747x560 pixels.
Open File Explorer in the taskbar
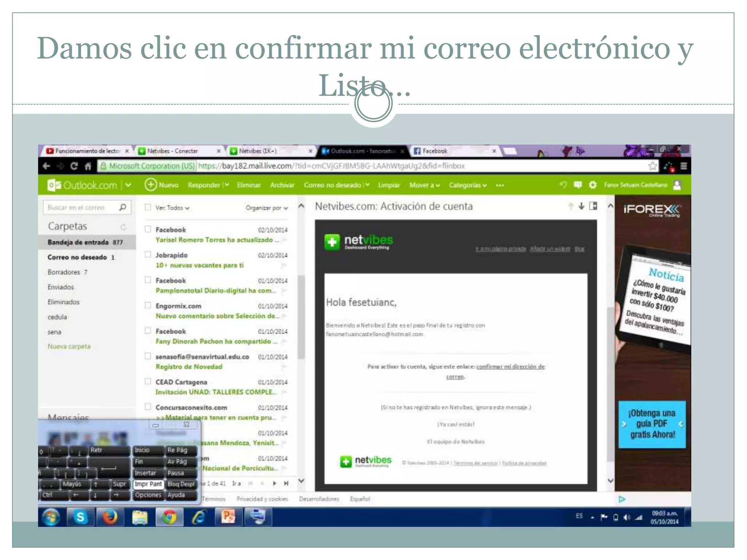[140, 517]
